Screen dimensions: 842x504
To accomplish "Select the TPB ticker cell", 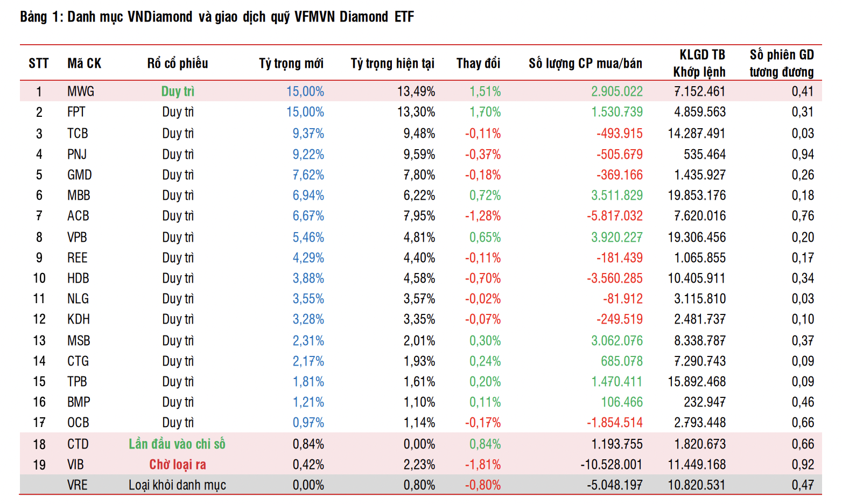I will [77, 382].
